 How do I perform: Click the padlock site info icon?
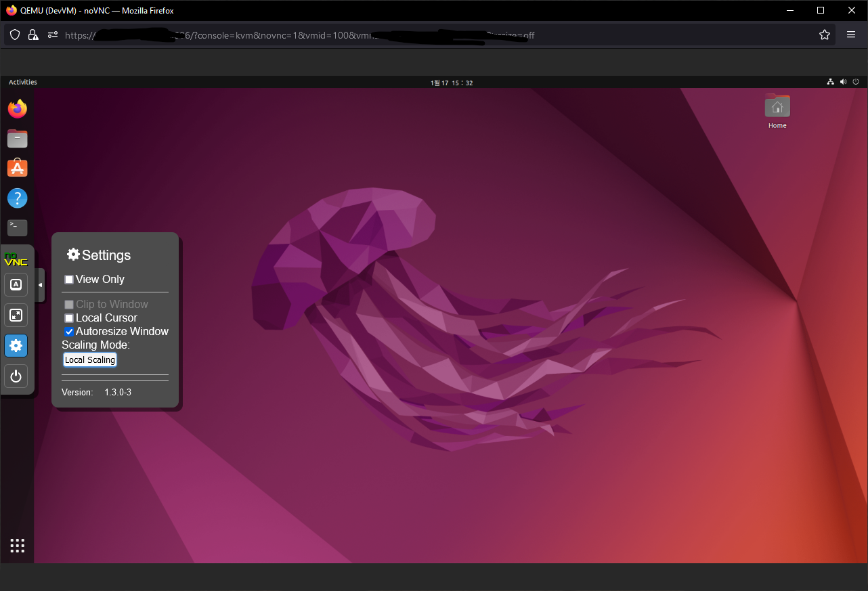click(x=32, y=35)
